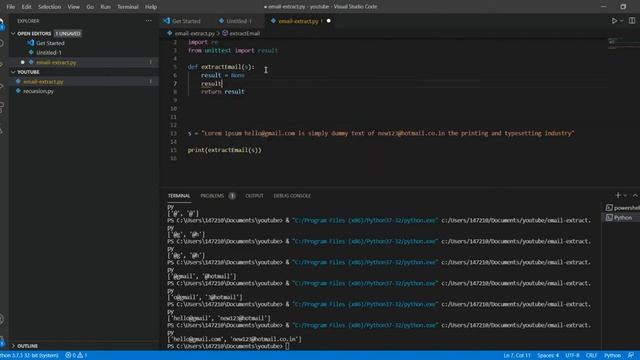Click unsaved dot on email-extract.py tab
Screen dimensions: 640x360
(329, 21)
